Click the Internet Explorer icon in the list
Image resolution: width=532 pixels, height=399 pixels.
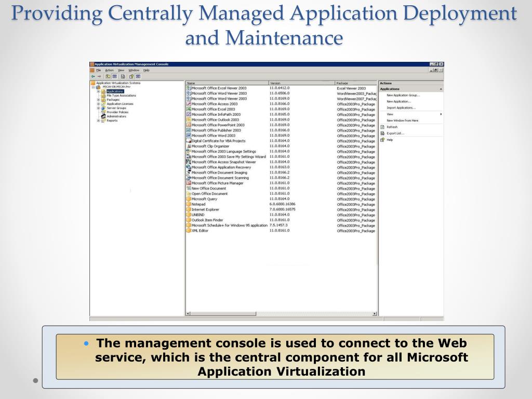tap(189, 209)
